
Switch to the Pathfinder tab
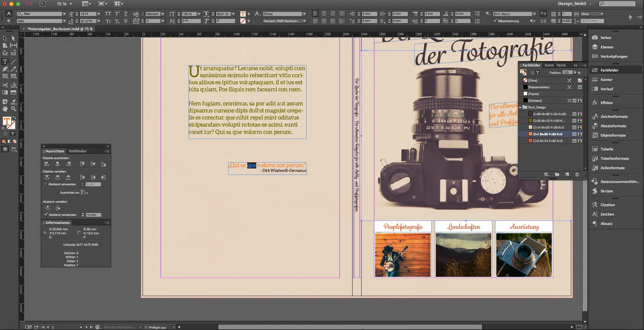[77, 151]
